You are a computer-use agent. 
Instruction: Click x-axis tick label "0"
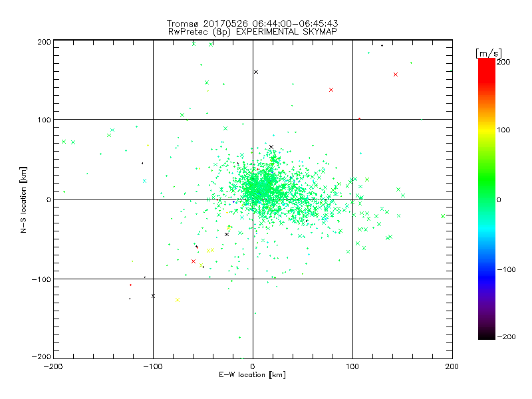[x=253, y=366]
